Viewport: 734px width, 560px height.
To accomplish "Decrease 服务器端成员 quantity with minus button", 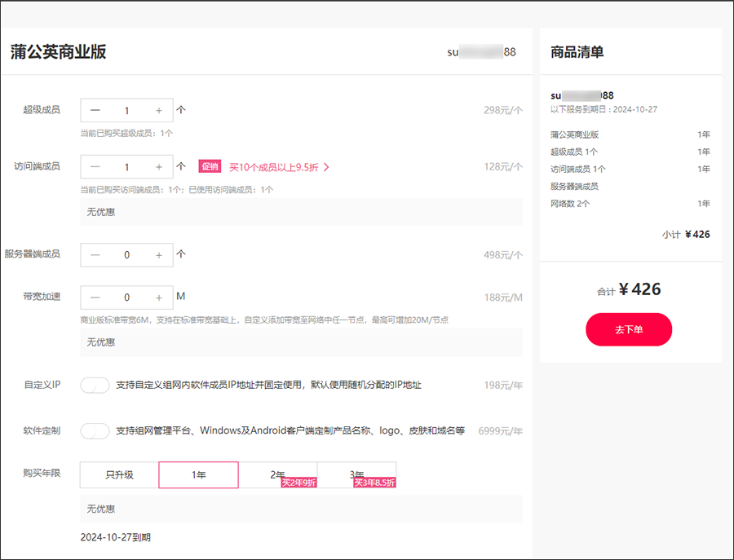I will [x=95, y=255].
